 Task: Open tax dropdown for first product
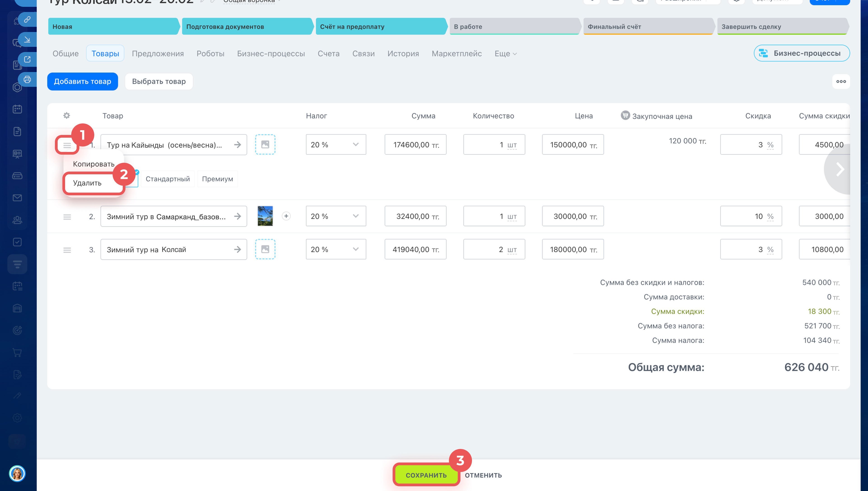336,145
